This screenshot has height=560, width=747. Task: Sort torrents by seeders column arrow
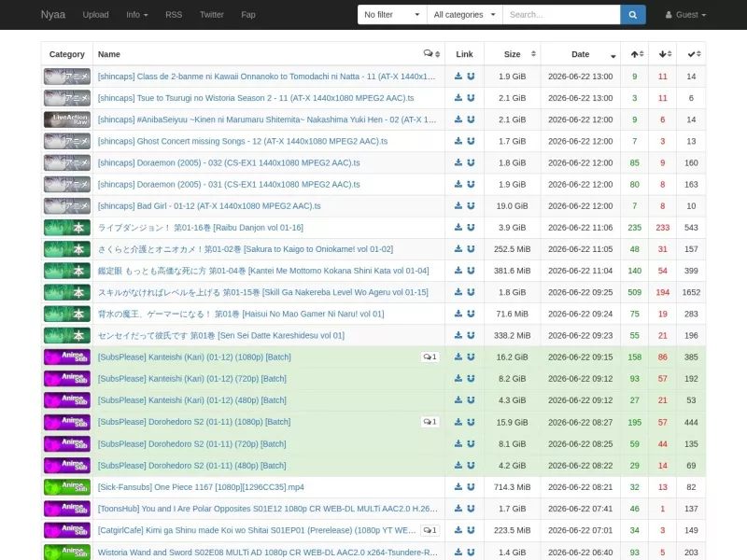637,54
